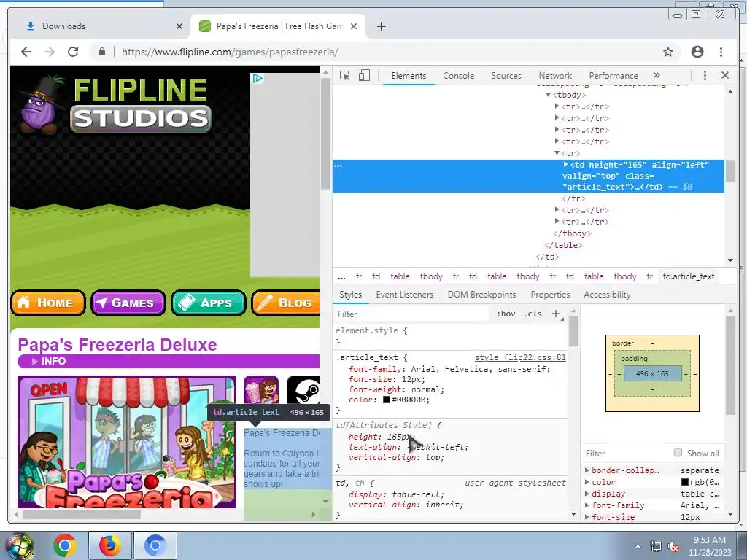Enable the Show all checkbox
747x560 pixels.
[x=678, y=453]
